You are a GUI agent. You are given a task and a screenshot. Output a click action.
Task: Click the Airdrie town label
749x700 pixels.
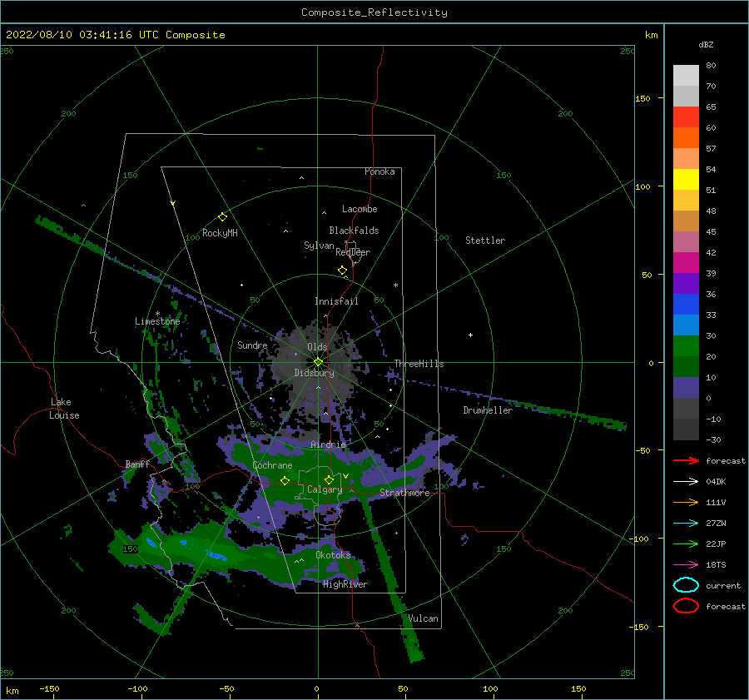point(328,444)
